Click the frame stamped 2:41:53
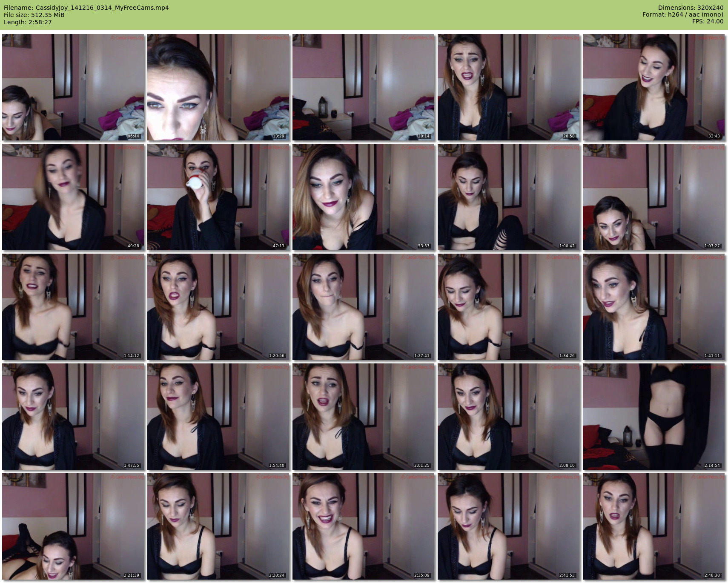This screenshot has height=583, width=728. 509,526
